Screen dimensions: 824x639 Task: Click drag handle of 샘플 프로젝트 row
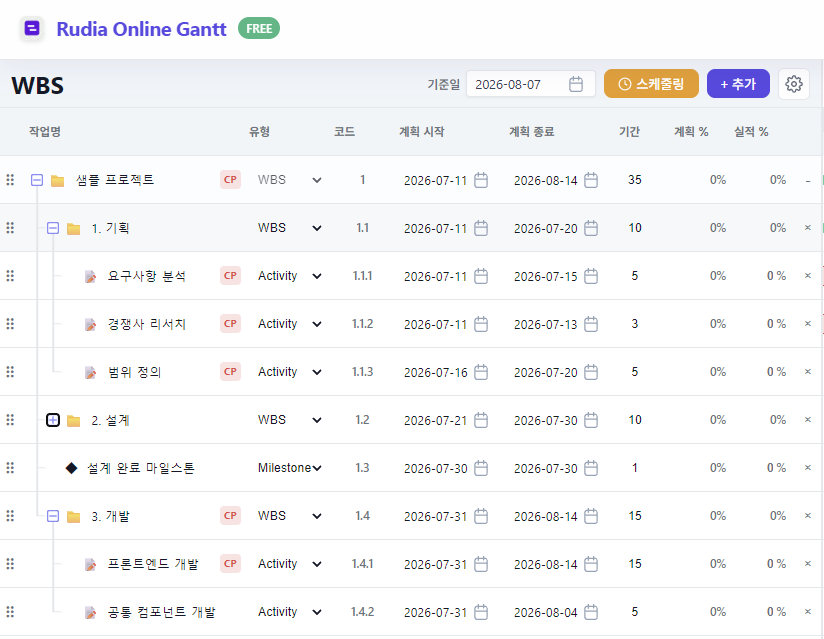pyautogui.click(x=10, y=180)
